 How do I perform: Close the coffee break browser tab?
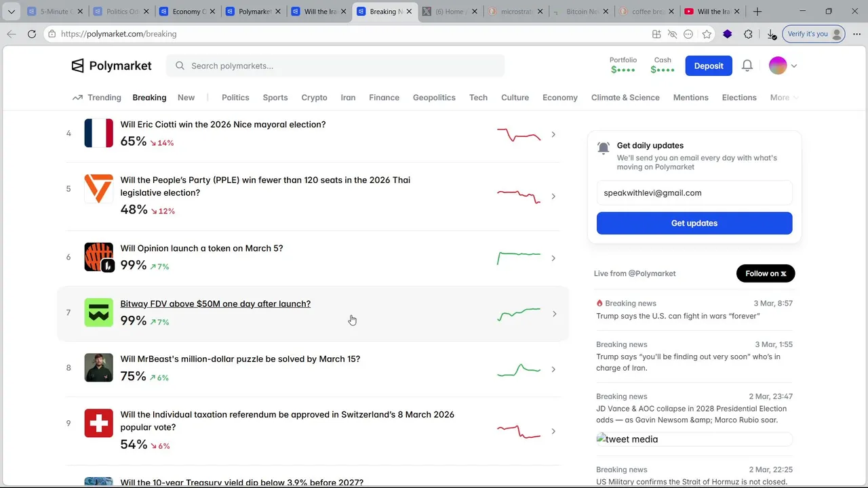[671, 12]
